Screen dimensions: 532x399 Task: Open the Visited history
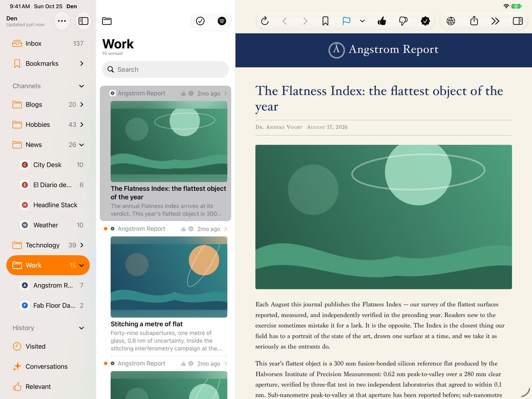[48, 346]
